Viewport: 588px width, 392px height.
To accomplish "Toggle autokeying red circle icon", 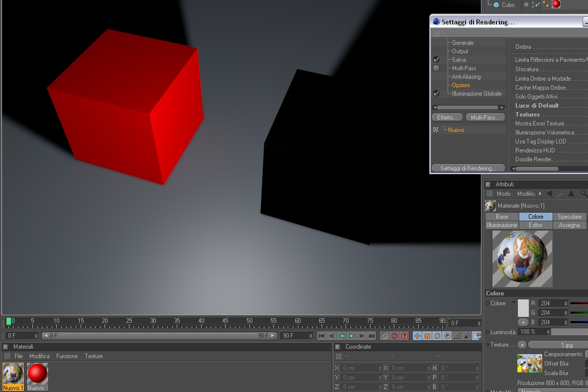I will click(394, 336).
